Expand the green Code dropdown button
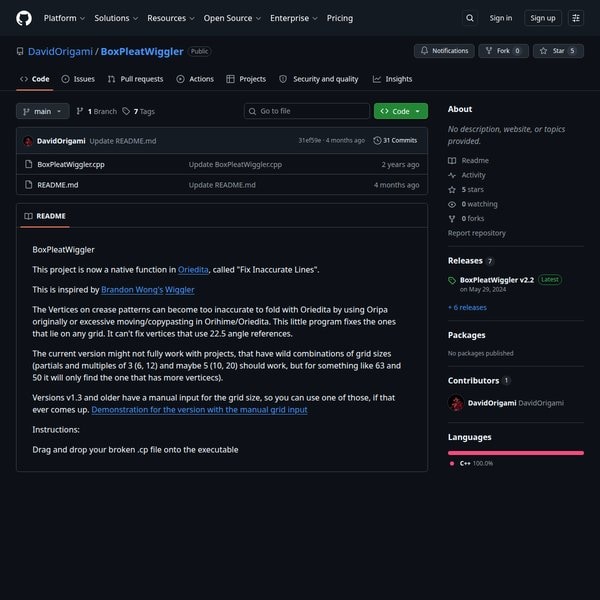Viewport: 600px width, 600px height. (401, 111)
